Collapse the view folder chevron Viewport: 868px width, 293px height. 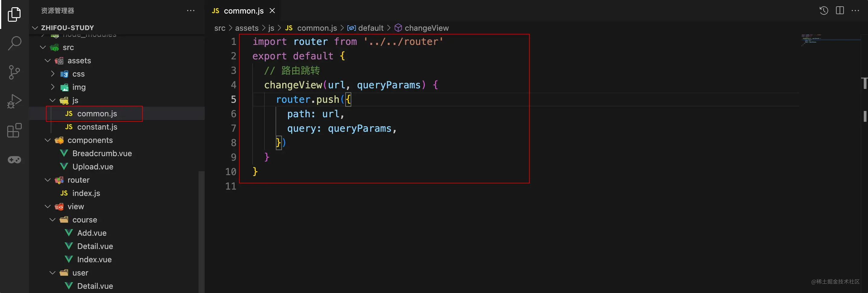click(x=47, y=206)
